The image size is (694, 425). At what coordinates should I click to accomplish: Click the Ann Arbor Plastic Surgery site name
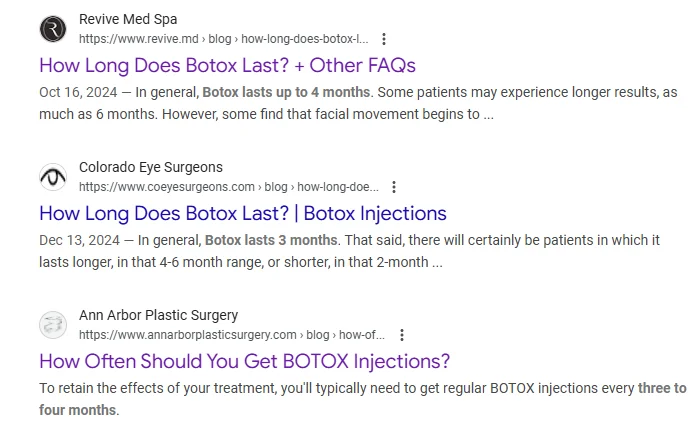click(158, 315)
